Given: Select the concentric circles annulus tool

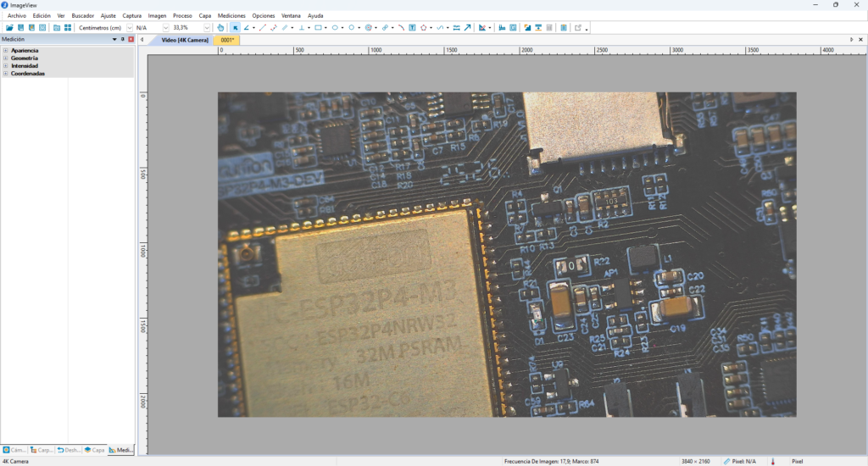Looking at the screenshot, I should [368, 28].
